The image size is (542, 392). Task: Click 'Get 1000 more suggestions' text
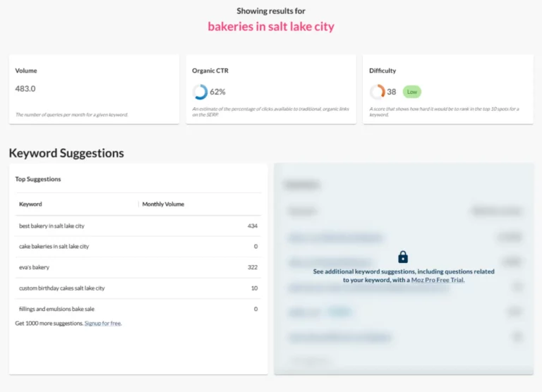(49, 324)
